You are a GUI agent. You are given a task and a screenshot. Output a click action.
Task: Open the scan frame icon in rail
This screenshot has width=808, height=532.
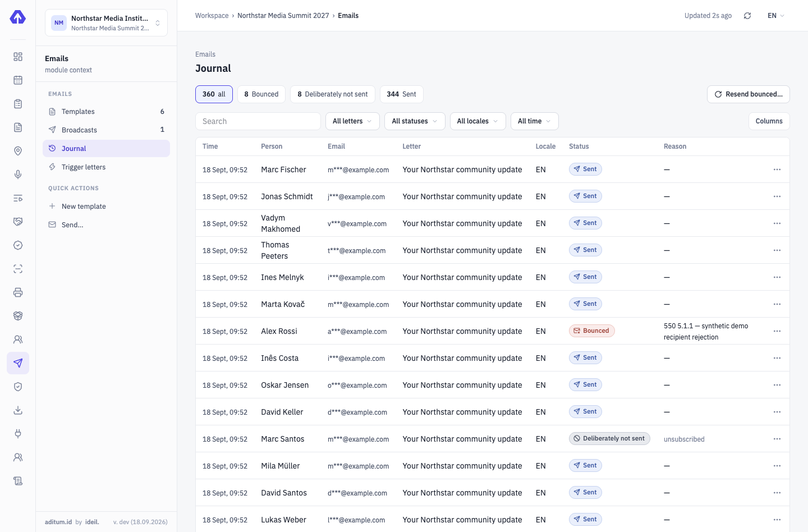click(18, 269)
